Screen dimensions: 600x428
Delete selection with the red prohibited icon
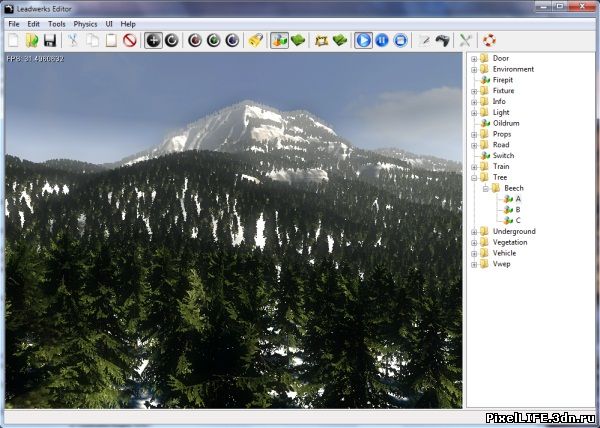click(x=130, y=40)
